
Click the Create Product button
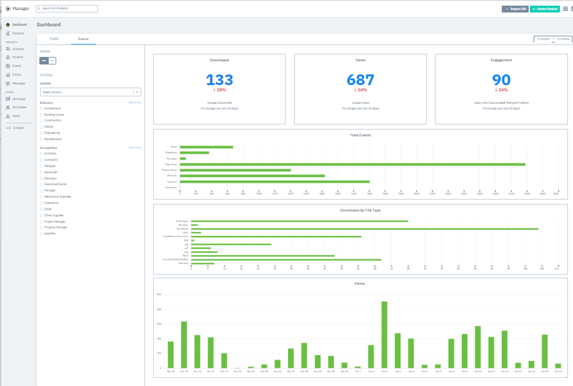pos(545,9)
